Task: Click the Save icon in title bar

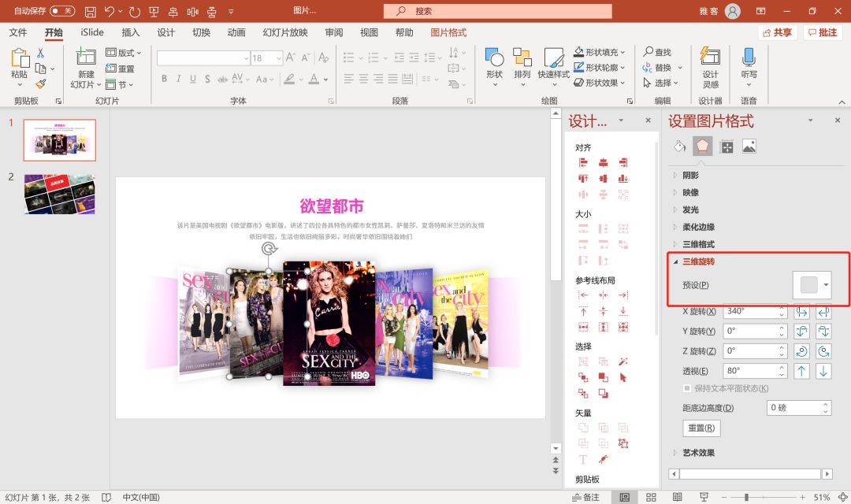Action: (x=91, y=11)
